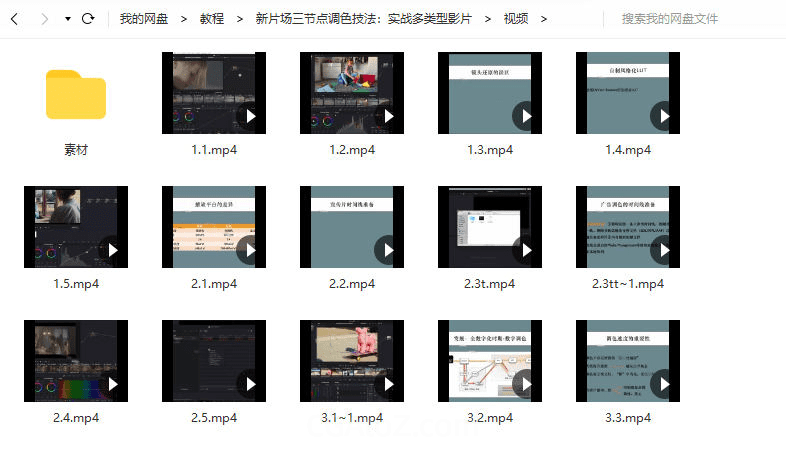Play the 1.1.mp4 video thumbnail

click(x=213, y=93)
